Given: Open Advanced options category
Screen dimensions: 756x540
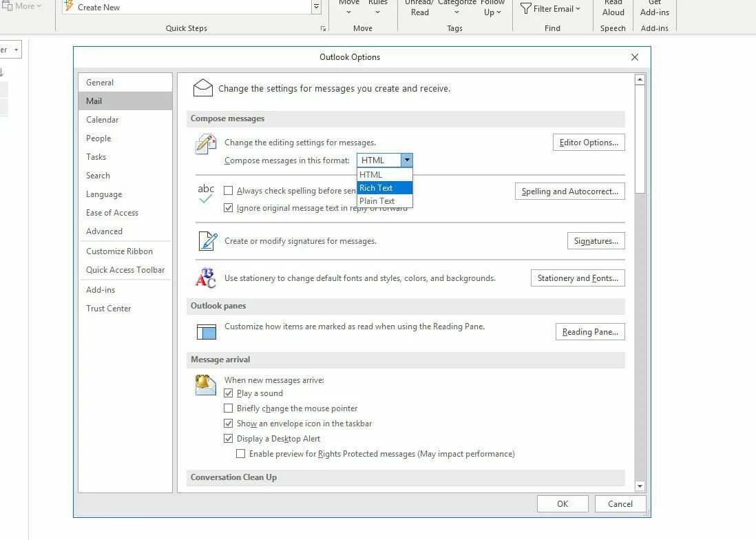Looking at the screenshot, I should [x=125, y=231].
